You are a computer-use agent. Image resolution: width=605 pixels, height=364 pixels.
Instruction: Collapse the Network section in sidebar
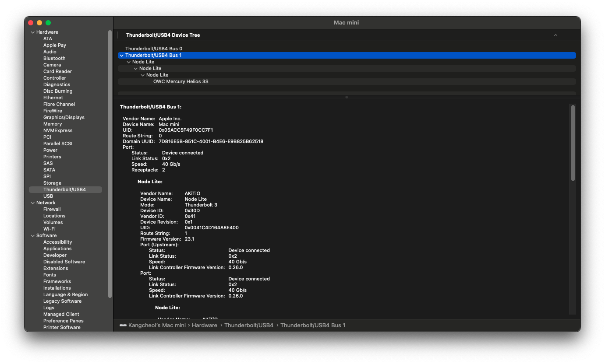(x=32, y=203)
